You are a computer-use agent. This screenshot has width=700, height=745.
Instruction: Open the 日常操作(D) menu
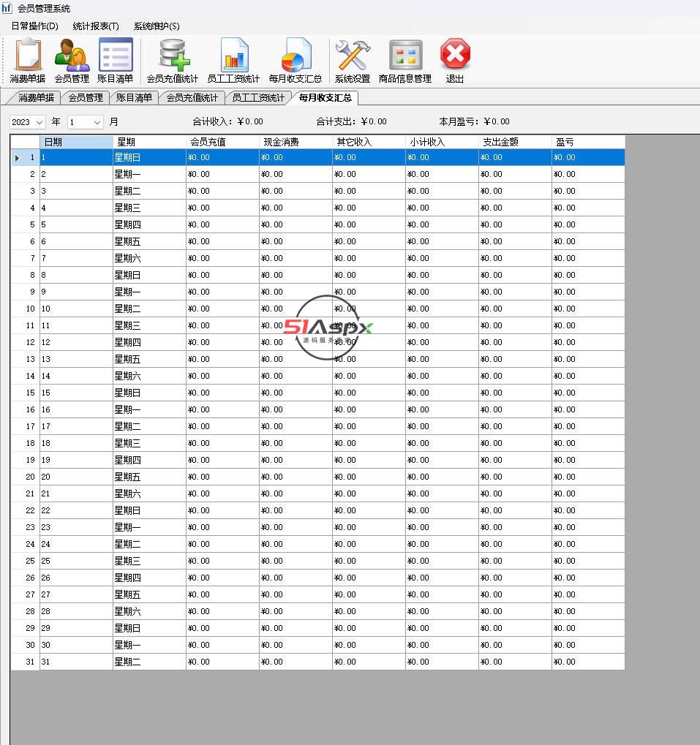tap(34, 26)
